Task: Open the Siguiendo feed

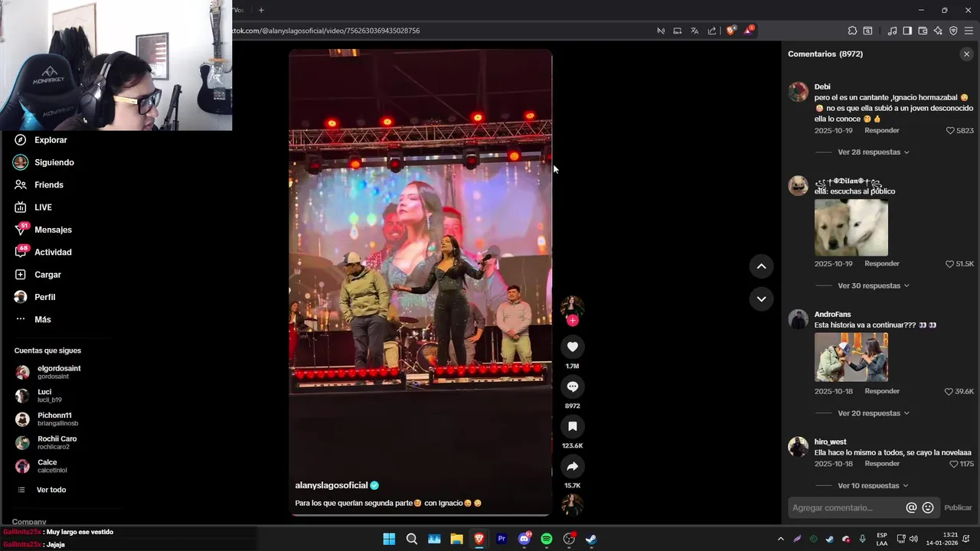Action: 54,162
